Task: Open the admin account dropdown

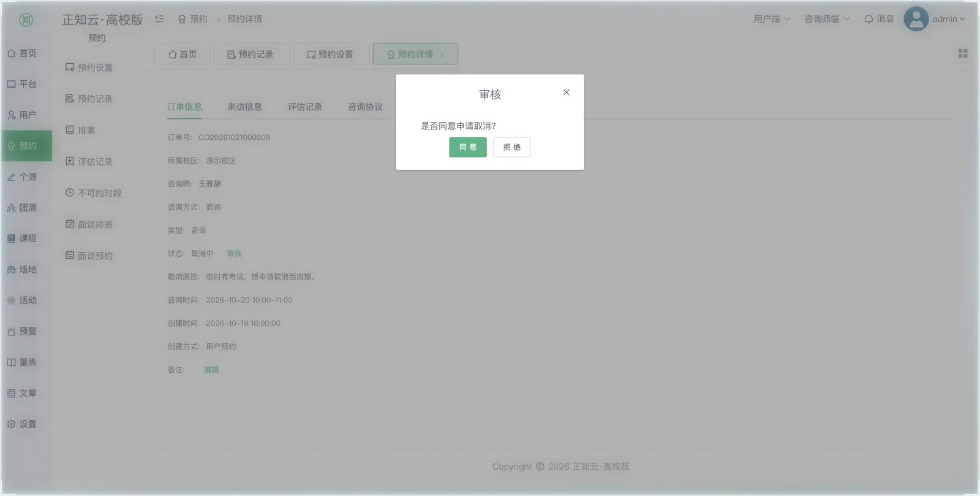Action: [935, 19]
